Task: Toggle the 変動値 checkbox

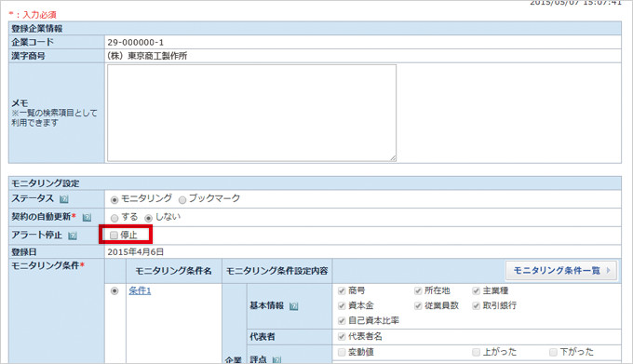Action: click(342, 352)
